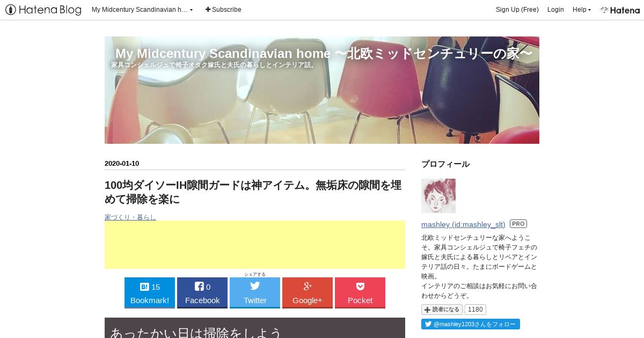Share the post via Facebook button label
The image size is (644, 338).
(202, 300)
